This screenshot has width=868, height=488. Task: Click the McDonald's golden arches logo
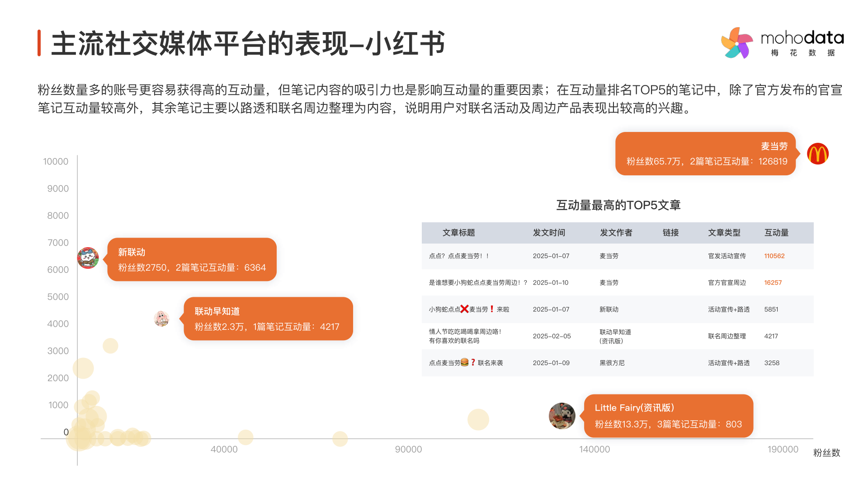(818, 154)
